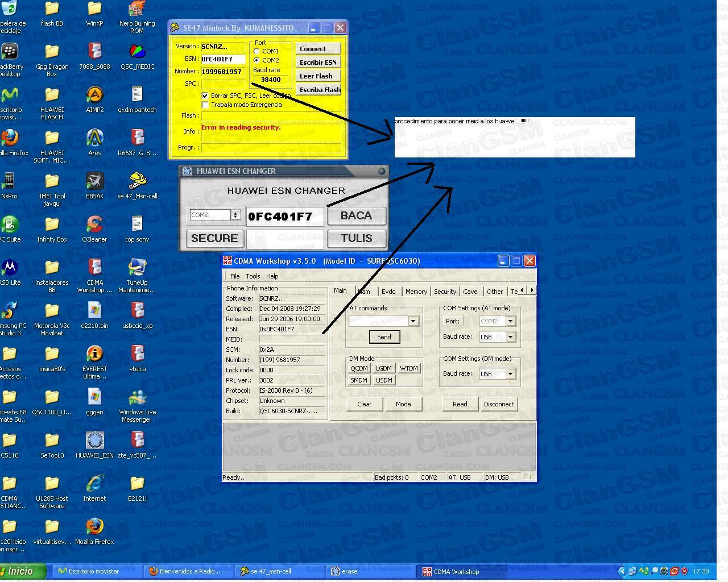
Task: Open top sony text file
Action: 137,225
